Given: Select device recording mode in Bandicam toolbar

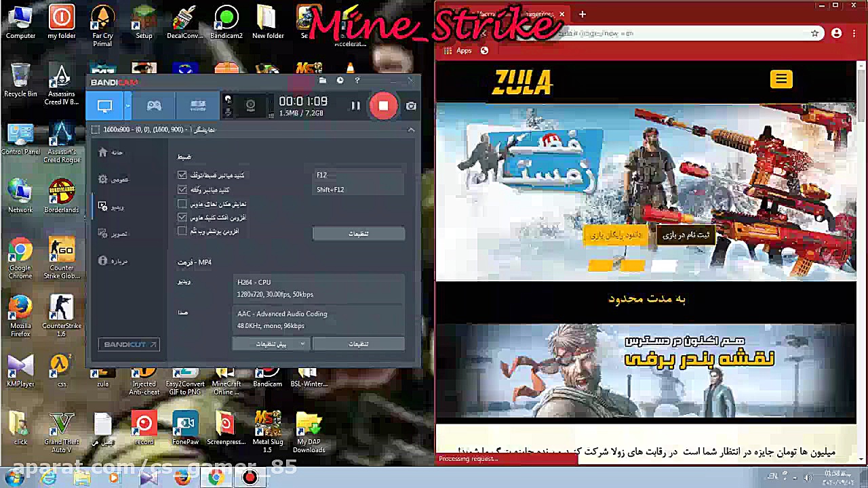Looking at the screenshot, I should click(197, 106).
